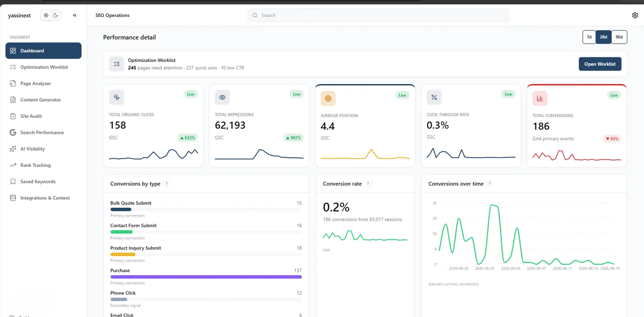644x317 pixels.
Task: Select the 28d time range
Action: [604, 37]
